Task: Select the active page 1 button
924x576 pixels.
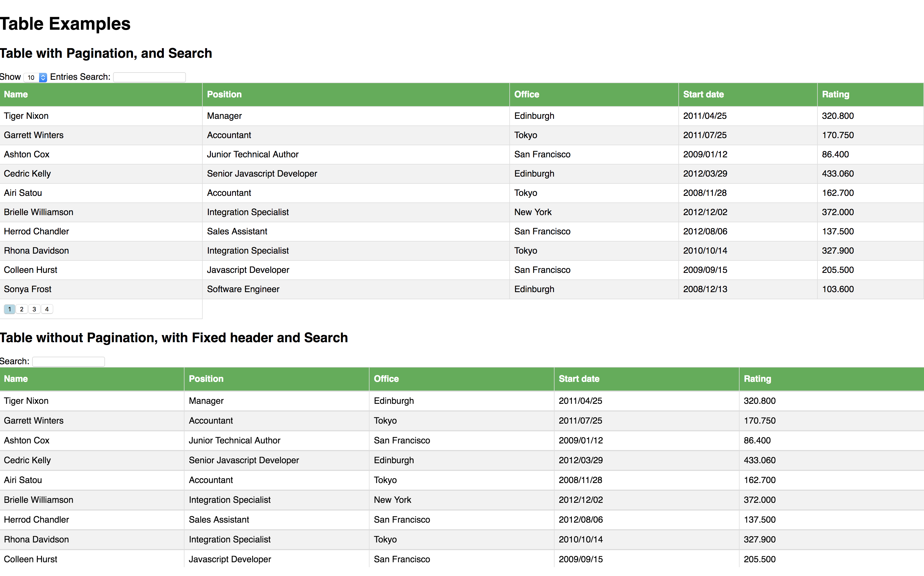Action: pyautogui.click(x=10, y=309)
